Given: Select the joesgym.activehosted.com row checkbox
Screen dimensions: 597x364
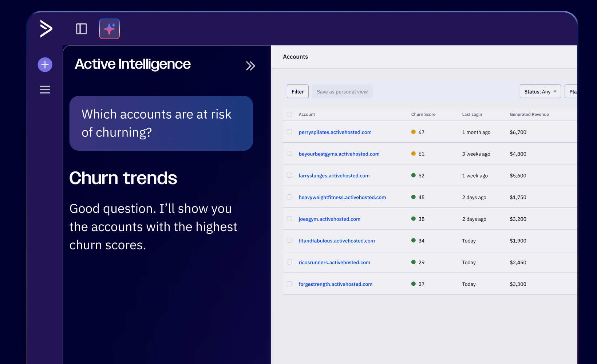Looking at the screenshot, I should [x=289, y=219].
